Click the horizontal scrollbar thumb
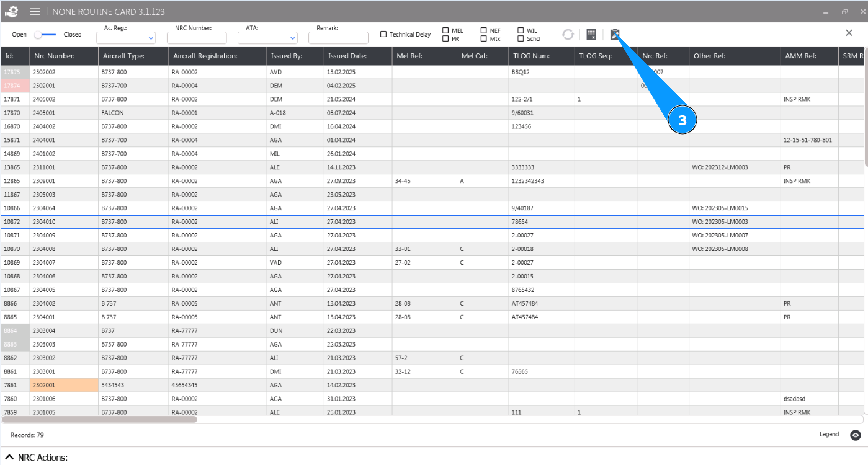The width and height of the screenshot is (868, 465). point(100,419)
